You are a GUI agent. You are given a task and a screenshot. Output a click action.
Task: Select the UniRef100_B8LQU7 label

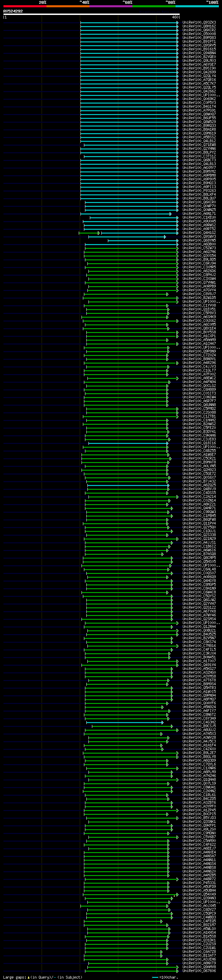tap(199, 199)
